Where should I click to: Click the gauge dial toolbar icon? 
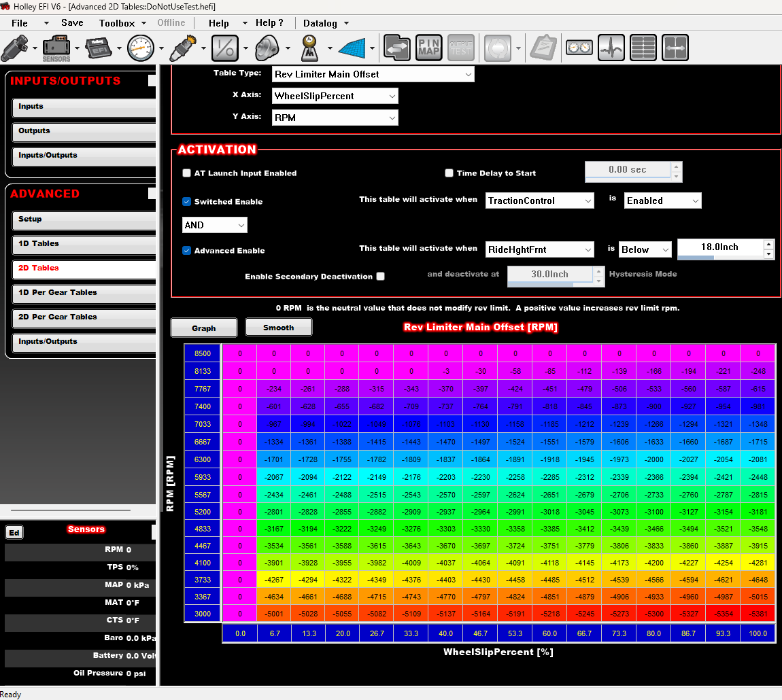pos(141,48)
